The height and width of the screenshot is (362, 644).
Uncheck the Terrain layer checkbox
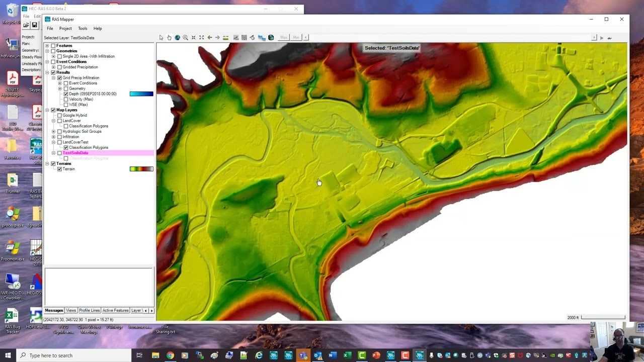[59, 169]
